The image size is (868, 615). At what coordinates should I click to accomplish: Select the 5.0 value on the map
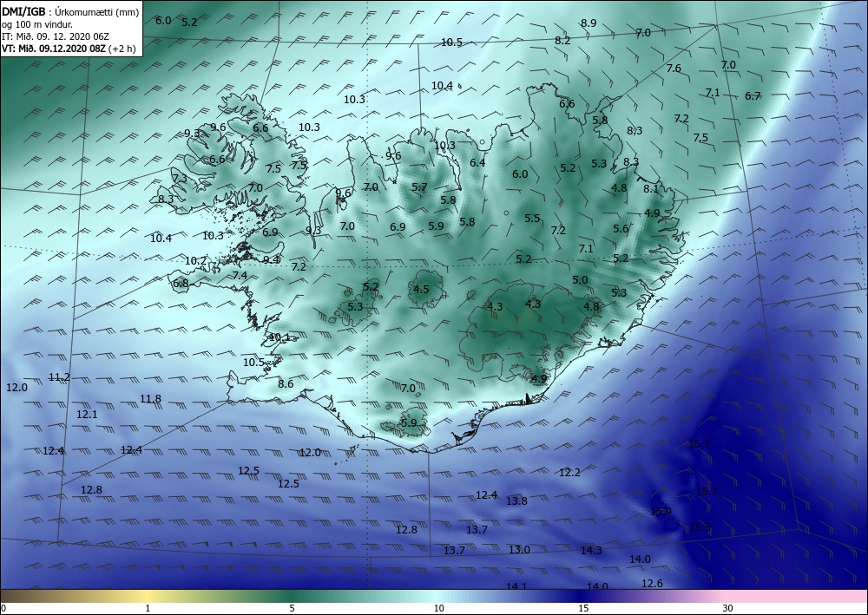pyautogui.click(x=580, y=280)
